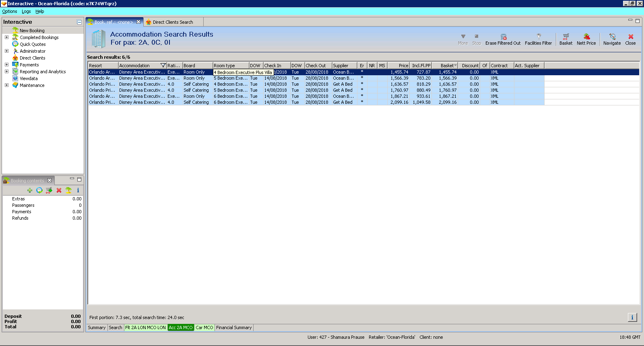Switch to the Summary tab

(x=97, y=327)
